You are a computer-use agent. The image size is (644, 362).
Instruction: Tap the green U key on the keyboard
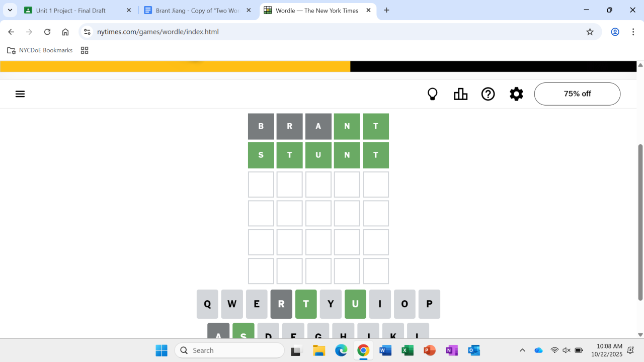tap(355, 304)
